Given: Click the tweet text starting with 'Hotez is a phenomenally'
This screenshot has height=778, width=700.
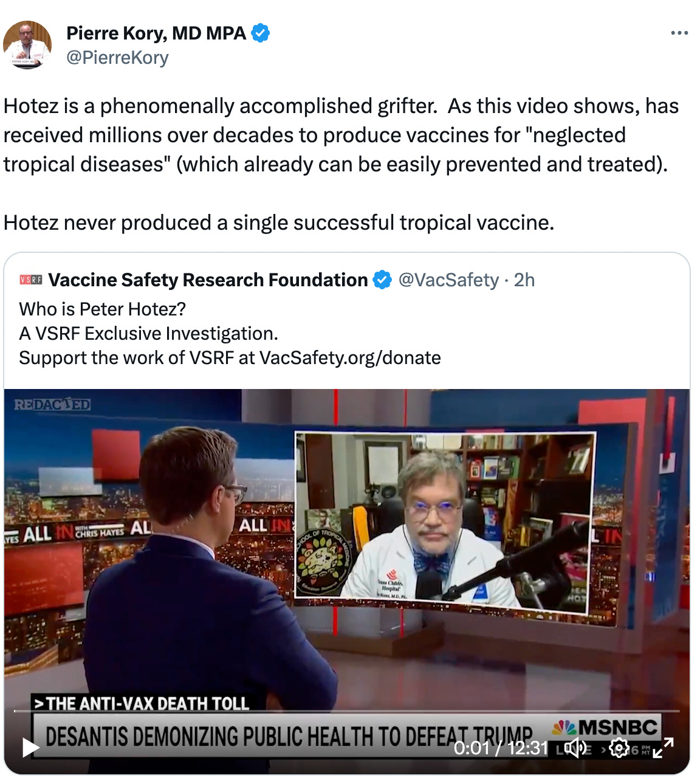Looking at the screenshot, I should click(341, 135).
